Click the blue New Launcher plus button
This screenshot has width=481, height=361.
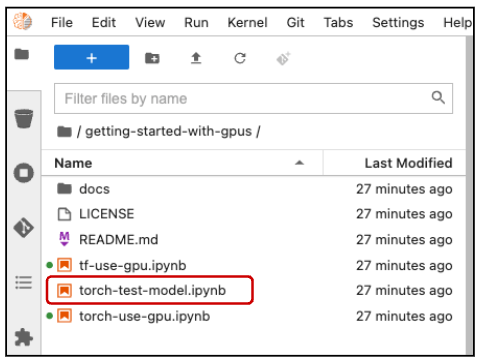[x=91, y=57]
